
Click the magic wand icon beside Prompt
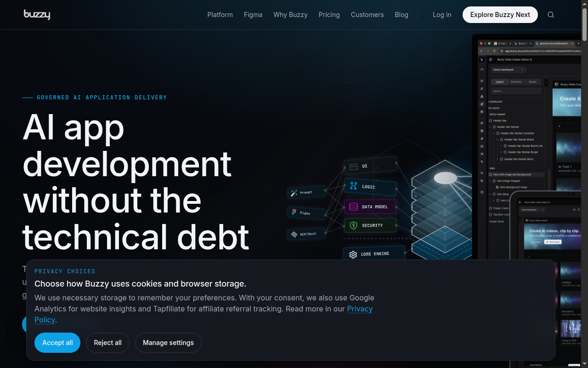(294, 193)
